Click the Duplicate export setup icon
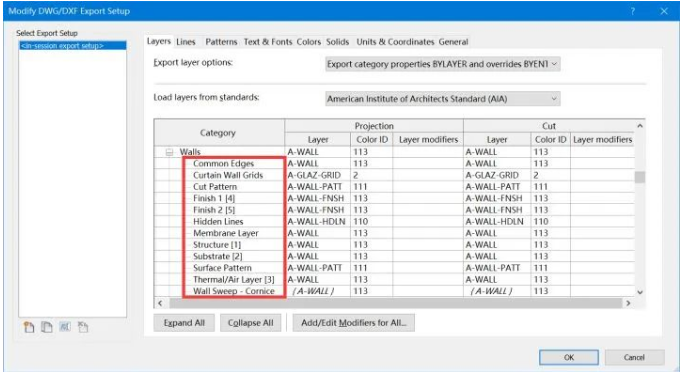This screenshot has height=372, width=680. tap(46, 327)
